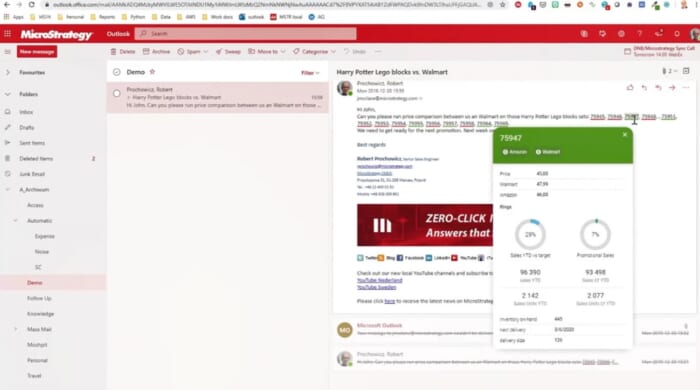Select Deleted Items folder
The image size is (700, 390).
coord(36,158)
